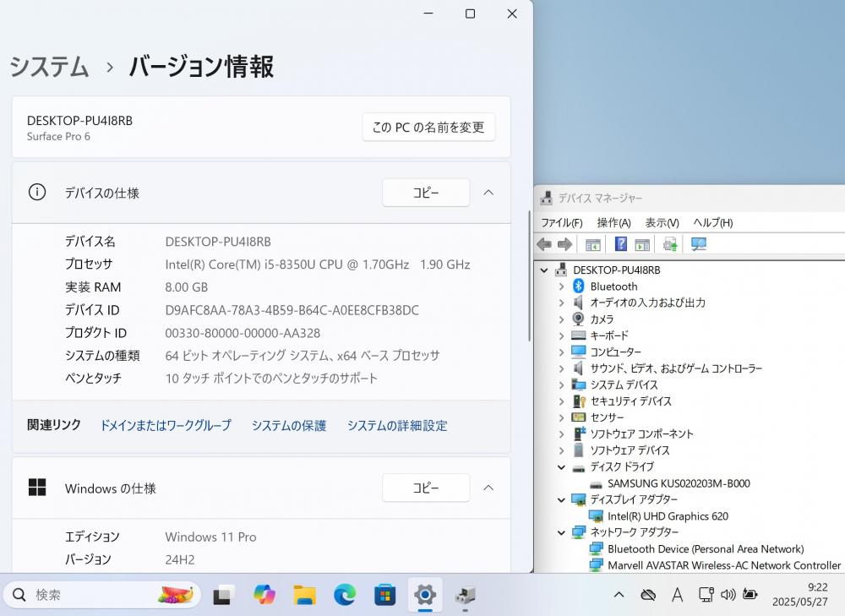Image resolution: width=845 pixels, height=616 pixels.
Task: Click action pane toolbar icon beside Help
Action: pos(642,245)
